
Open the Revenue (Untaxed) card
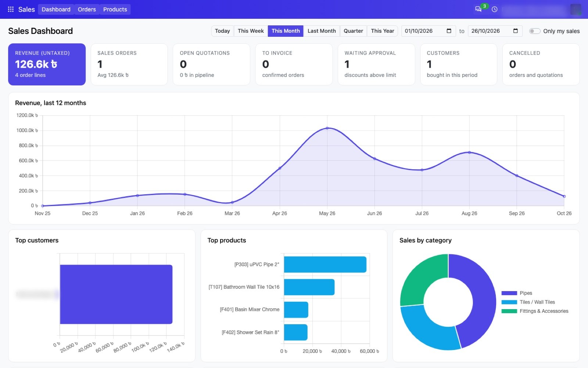pos(47,64)
